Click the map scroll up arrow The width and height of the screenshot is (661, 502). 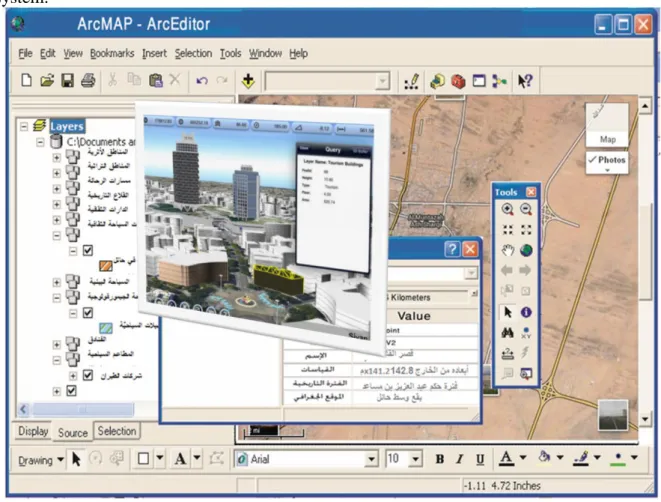(645, 105)
